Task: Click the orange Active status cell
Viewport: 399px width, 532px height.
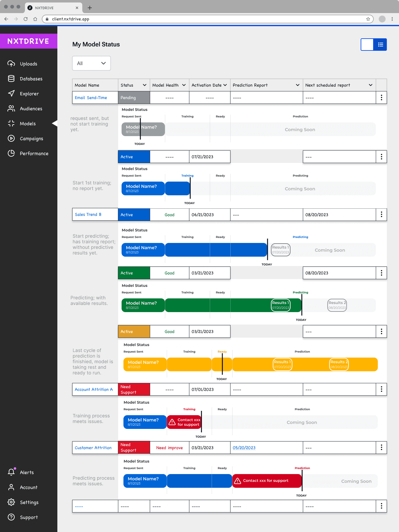Action: [134, 331]
